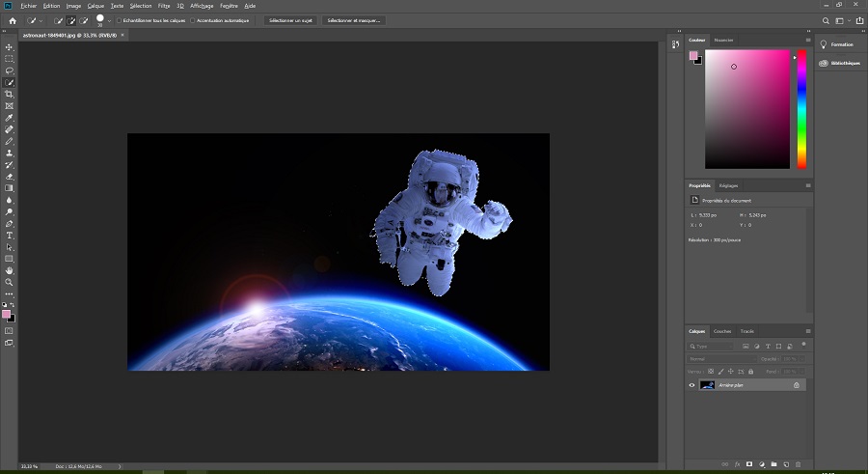Open the search icon at top right
The width and height of the screenshot is (868, 474).
click(826, 20)
